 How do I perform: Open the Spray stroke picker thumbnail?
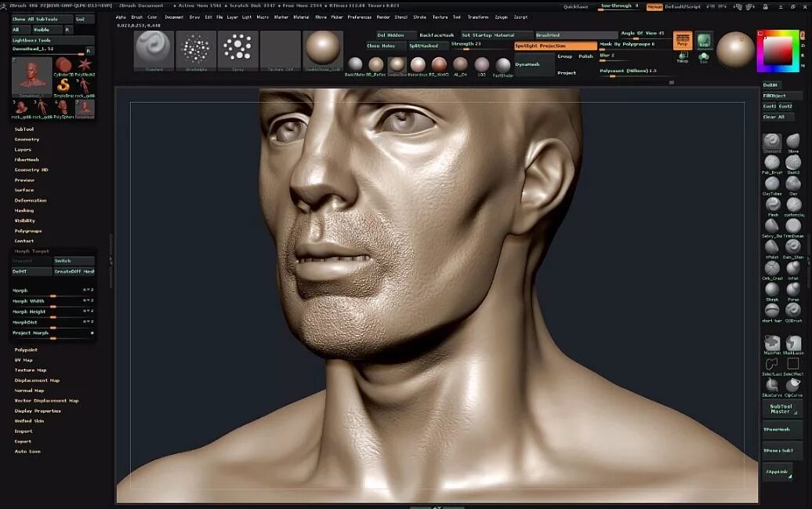[237, 50]
